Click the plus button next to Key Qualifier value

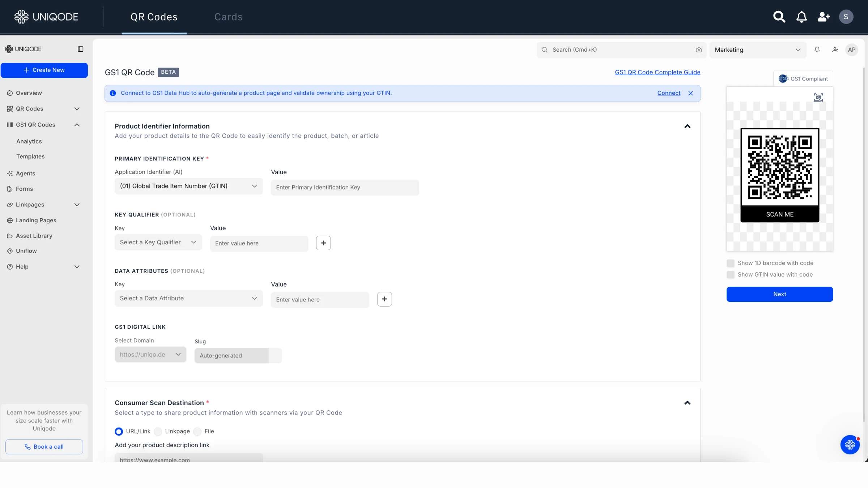(323, 243)
